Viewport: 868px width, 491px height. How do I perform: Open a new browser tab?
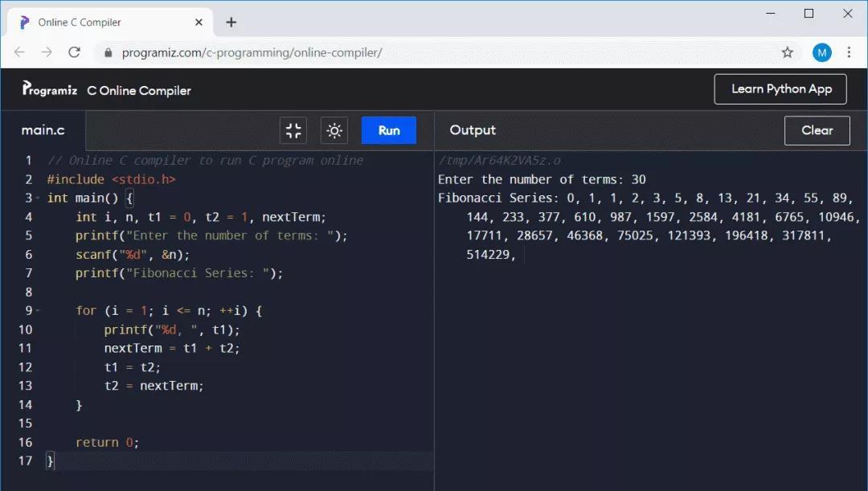point(231,22)
